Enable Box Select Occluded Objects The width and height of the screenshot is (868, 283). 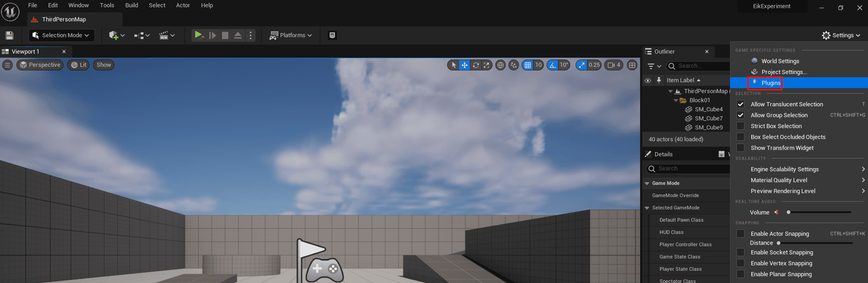coord(740,137)
